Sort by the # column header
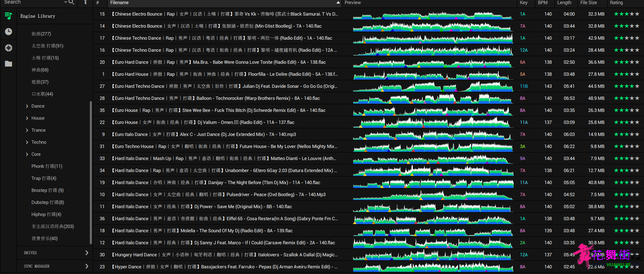 click(x=98, y=2)
